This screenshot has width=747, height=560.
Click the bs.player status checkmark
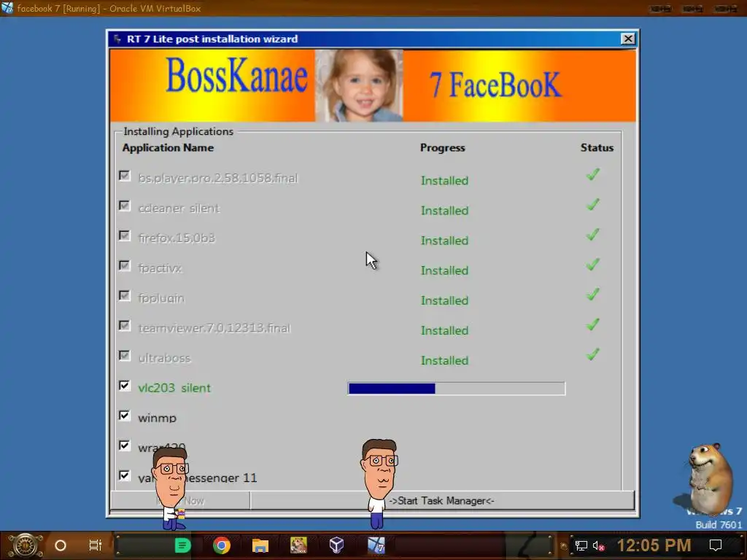tap(592, 175)
